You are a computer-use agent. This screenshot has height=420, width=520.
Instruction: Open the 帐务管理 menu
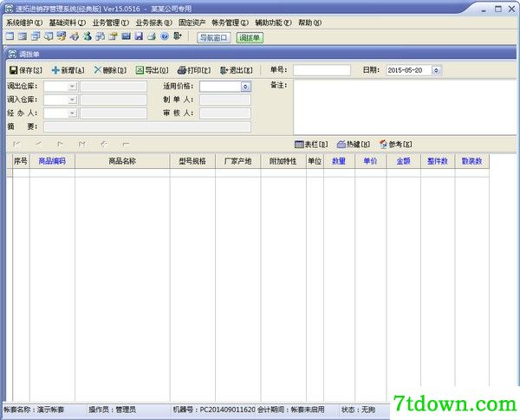pos(231,23)
